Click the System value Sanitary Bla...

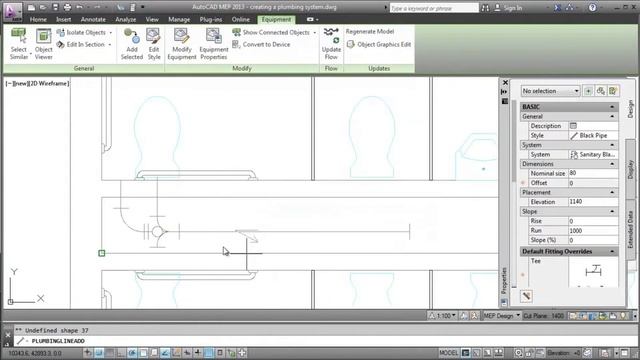[593, 155]
